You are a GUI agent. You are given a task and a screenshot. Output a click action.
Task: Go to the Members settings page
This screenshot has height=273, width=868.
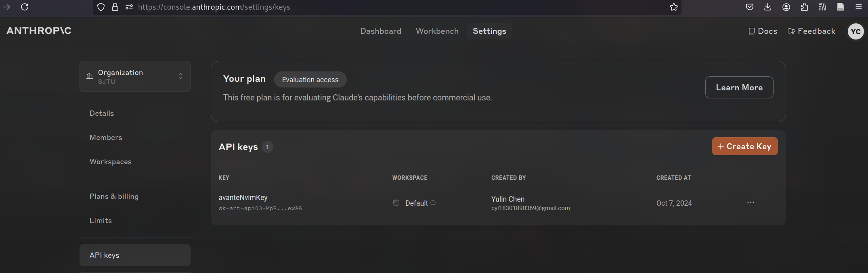coord(106,138)
